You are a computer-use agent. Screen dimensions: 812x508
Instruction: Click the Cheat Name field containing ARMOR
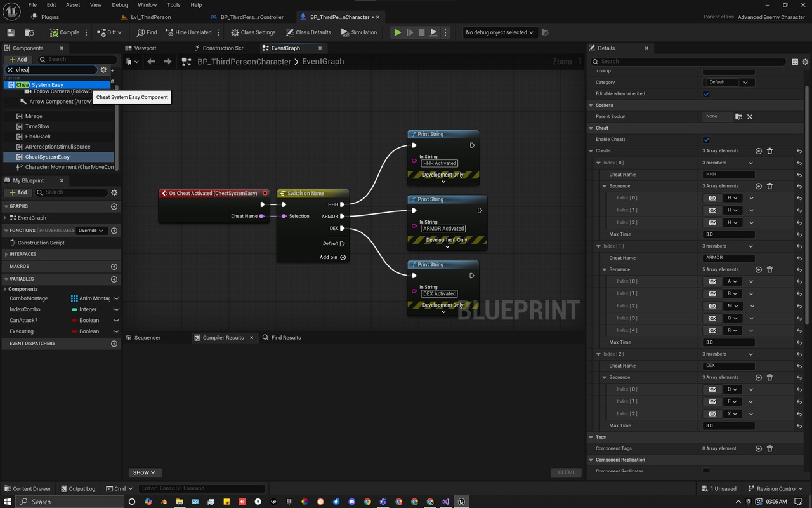point(729,258)
